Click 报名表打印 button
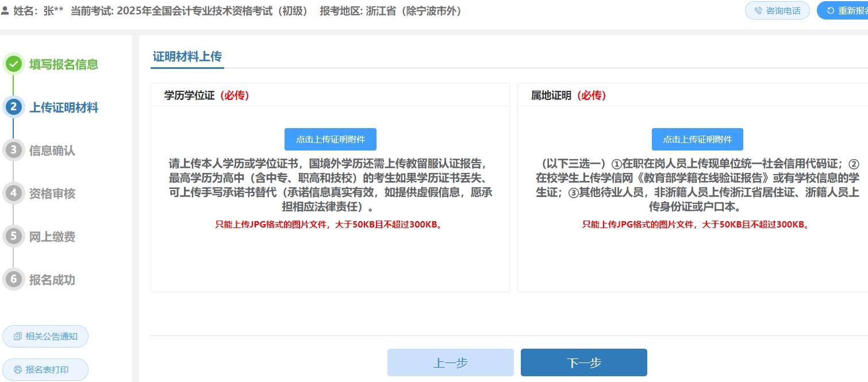The image size is (868, 382). 45,370
